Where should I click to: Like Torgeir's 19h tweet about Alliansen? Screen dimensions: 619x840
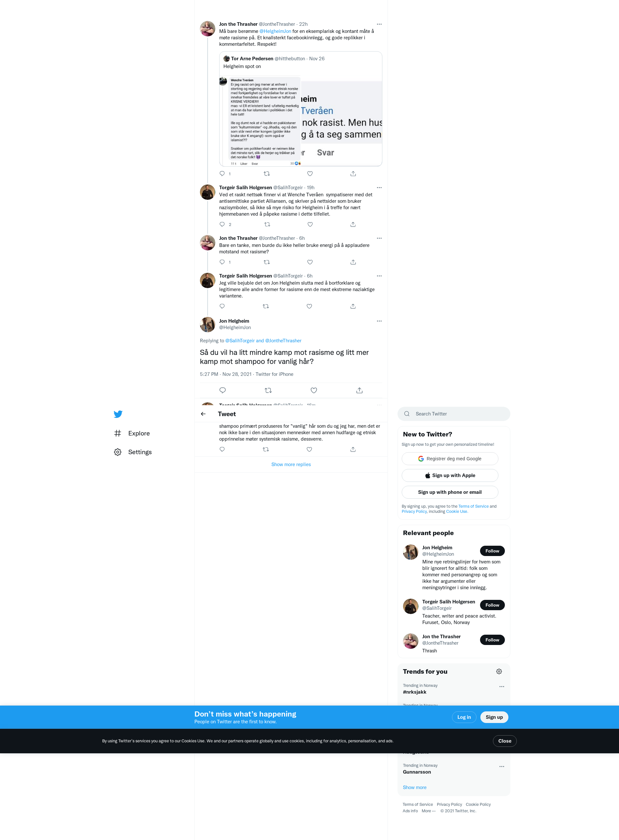(310, 224)
